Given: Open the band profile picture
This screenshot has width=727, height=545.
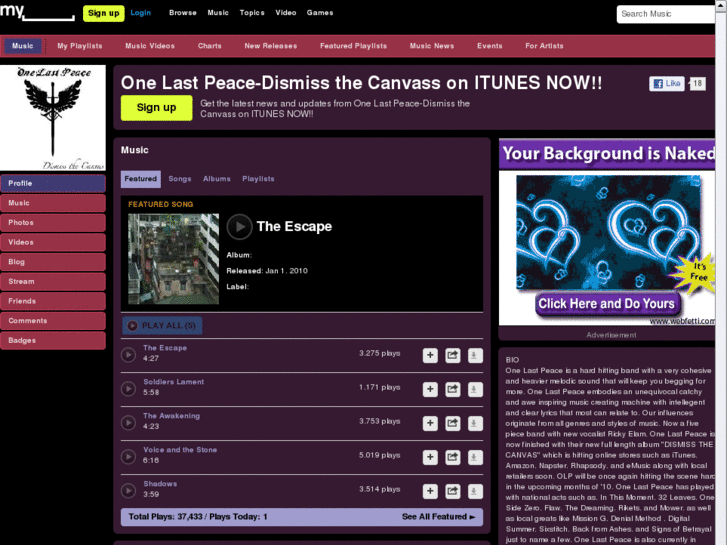Looking at the screenshot, I should [53, 118].
